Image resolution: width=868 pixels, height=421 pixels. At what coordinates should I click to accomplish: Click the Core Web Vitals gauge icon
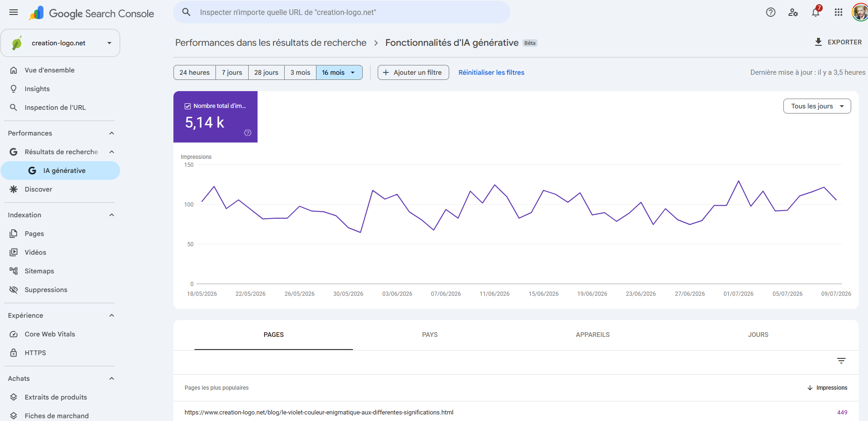14,334
